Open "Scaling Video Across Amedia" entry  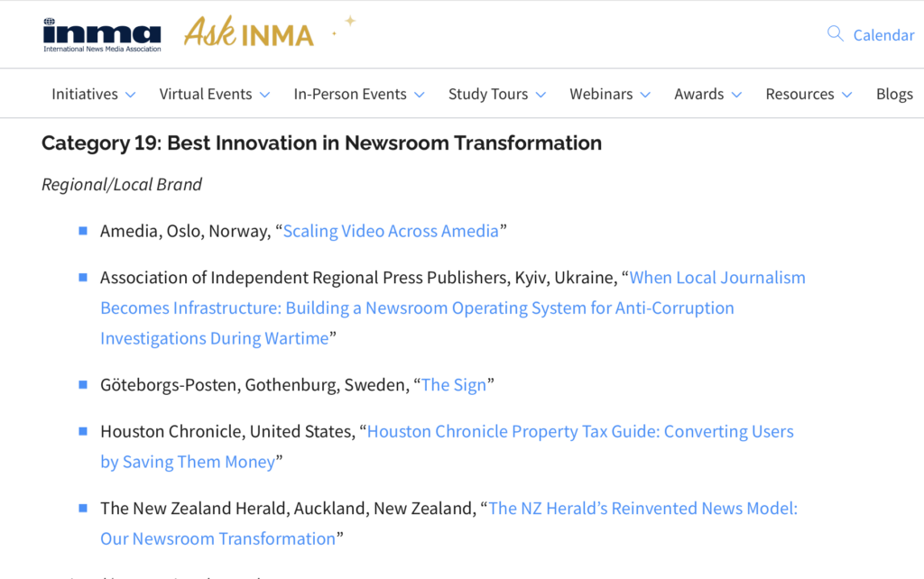(391, 231)
